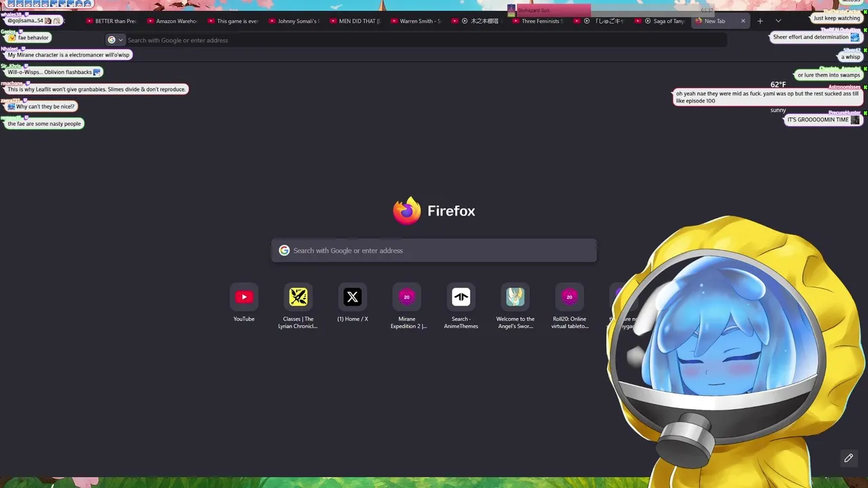868x488 pixels.
Task: Switch to This game is ever tab
Action: (x=233, y=21)
